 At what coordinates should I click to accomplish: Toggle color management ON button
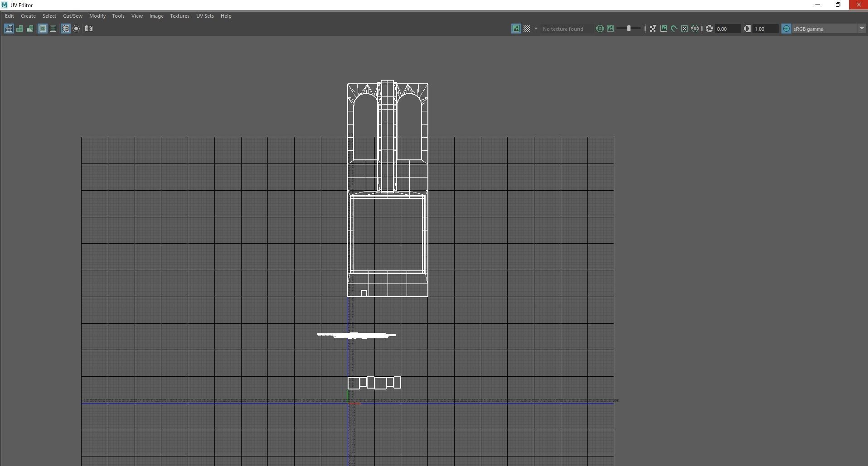tap(786, 29)
